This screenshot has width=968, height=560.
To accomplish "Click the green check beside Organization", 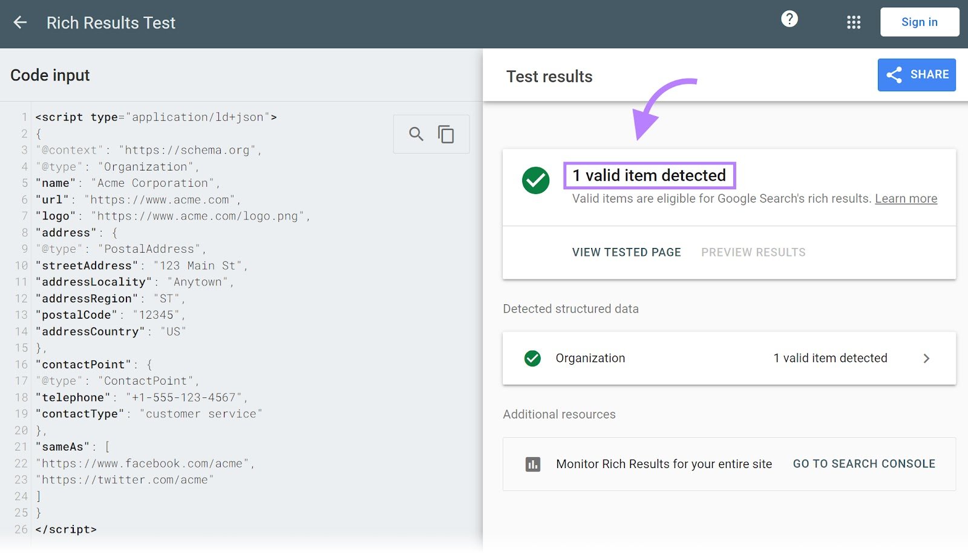I will pos(532,358).
